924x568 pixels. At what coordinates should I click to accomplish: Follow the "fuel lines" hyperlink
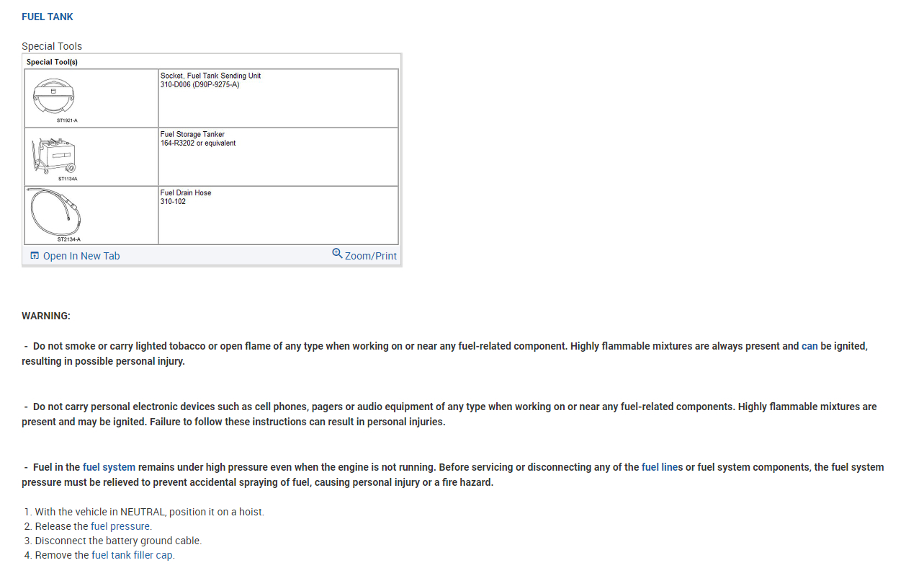(x=662, y=467)
